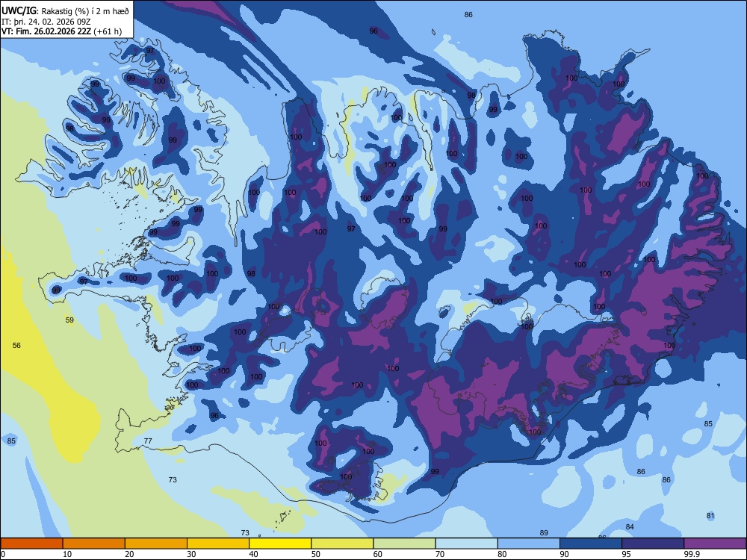Click the legend tick label '80'

point(502,554)
